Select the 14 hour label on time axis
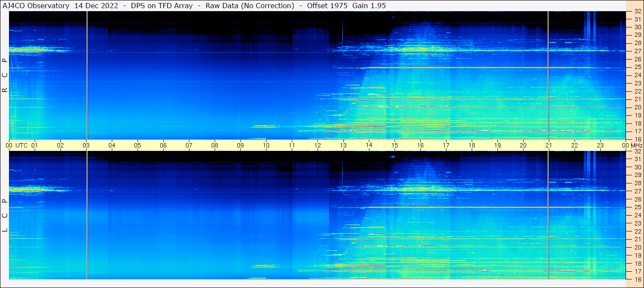Viewport: 644px width, 288px height. (x=369, y=145)
